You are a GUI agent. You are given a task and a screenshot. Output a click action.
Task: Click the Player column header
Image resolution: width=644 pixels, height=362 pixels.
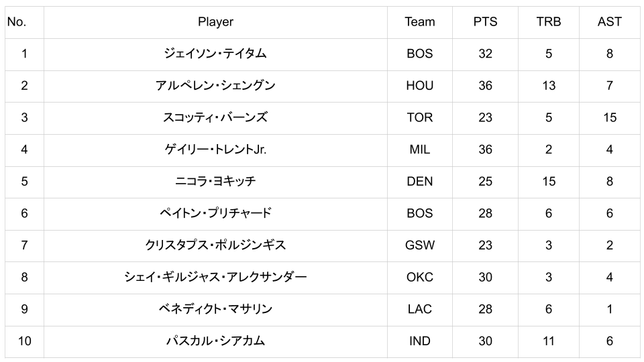coord(215,22)
